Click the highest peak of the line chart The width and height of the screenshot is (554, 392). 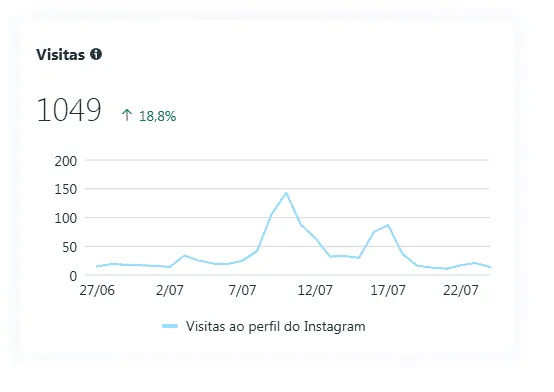(286, 193)
